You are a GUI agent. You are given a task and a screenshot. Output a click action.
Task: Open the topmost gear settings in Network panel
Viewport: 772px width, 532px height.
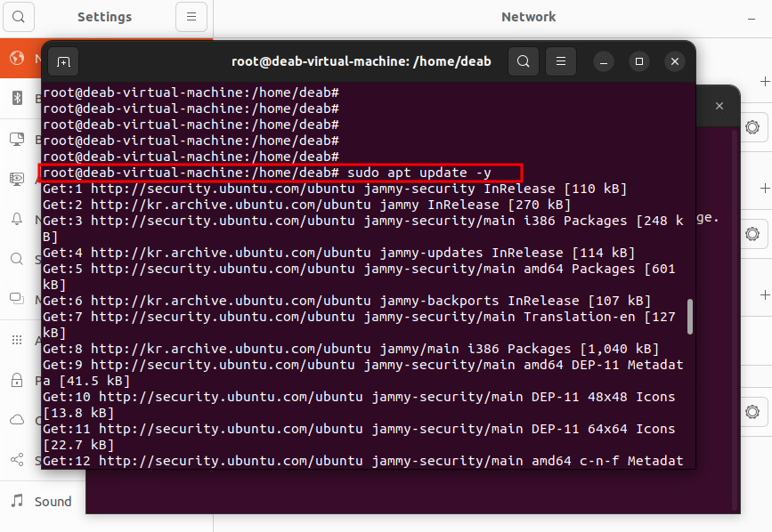[x=752, y=127]
